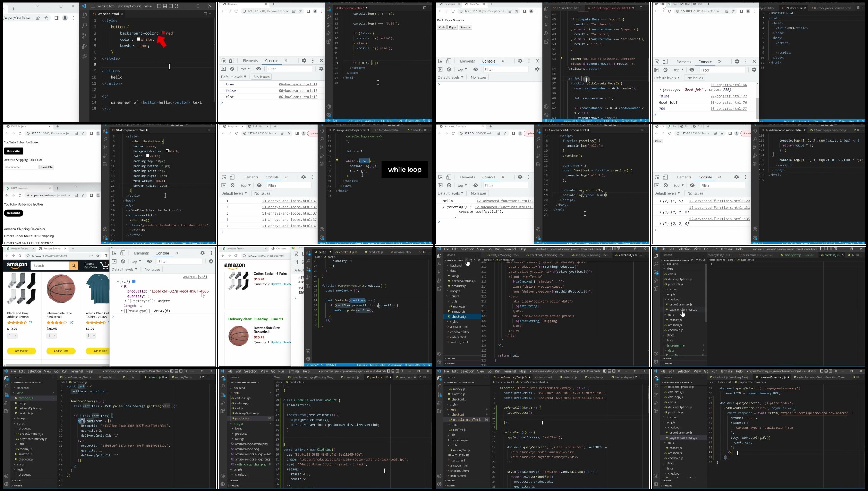The width and height of the screenshot is (868, 491).
Task: Click red color swatch next to background-color
Action: pyautogui.click(x=163, y=33)
